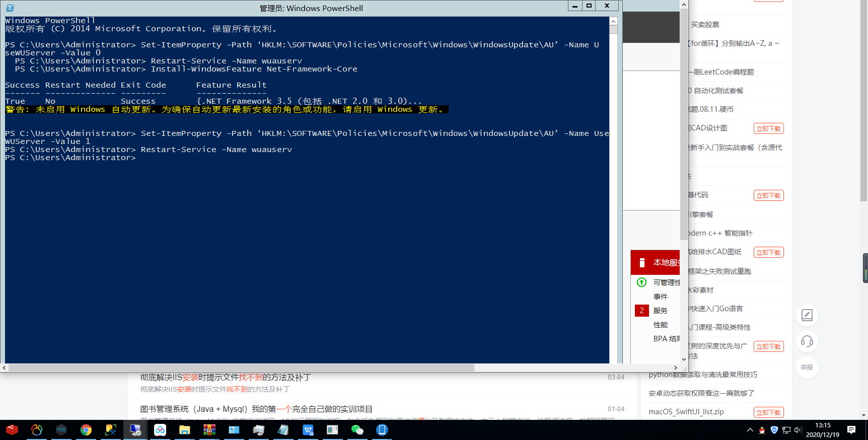Open the performance monitor taskbar icon
The image size is (868, 440).
click(259, 430)
